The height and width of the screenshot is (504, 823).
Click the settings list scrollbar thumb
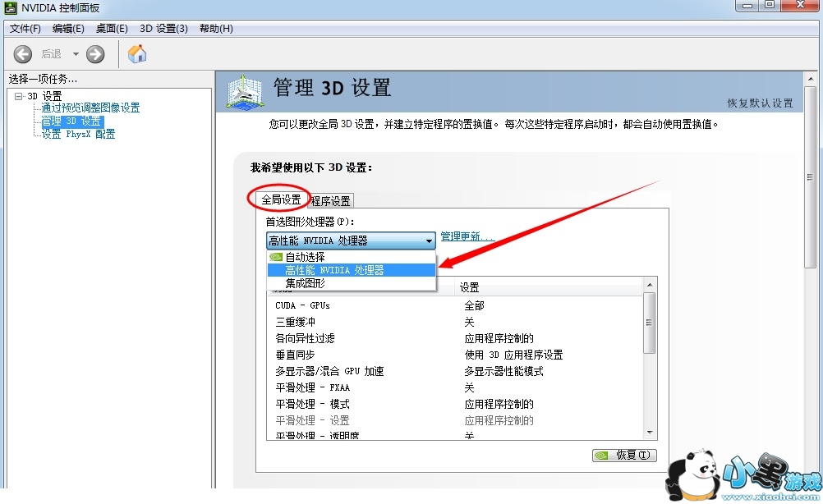click(x=650, y=323)
